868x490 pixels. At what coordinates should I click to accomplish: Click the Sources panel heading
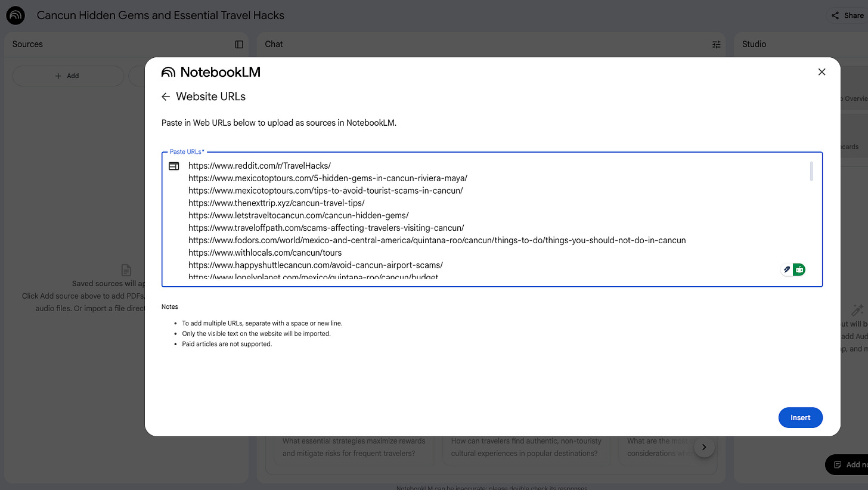[27, 44]
